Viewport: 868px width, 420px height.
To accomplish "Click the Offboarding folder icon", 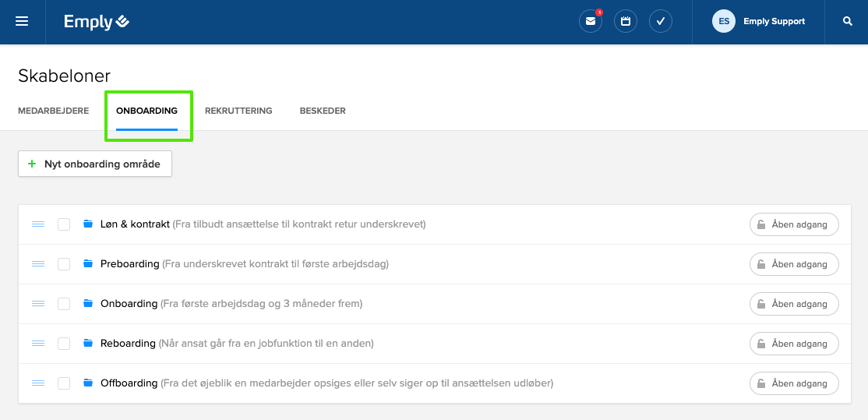I will tap(88, 383).
